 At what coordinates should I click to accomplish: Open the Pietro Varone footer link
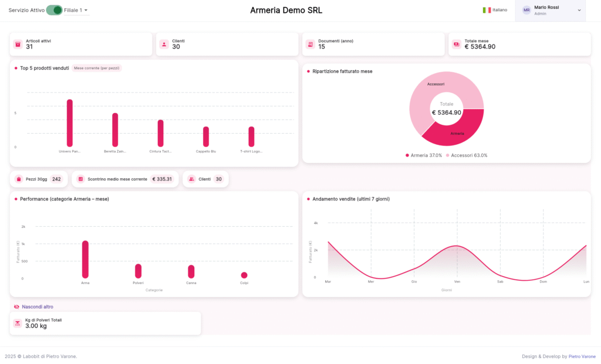[582, 356]
